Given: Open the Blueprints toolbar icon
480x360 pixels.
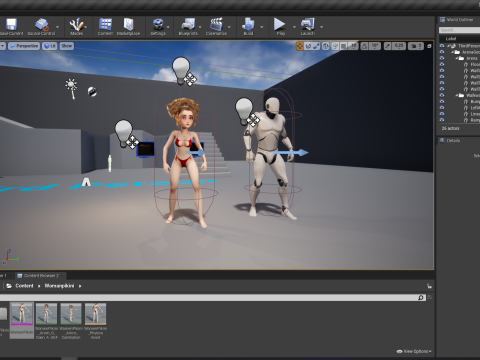Looking at the screenshot, I should click(x=188, y=25).
